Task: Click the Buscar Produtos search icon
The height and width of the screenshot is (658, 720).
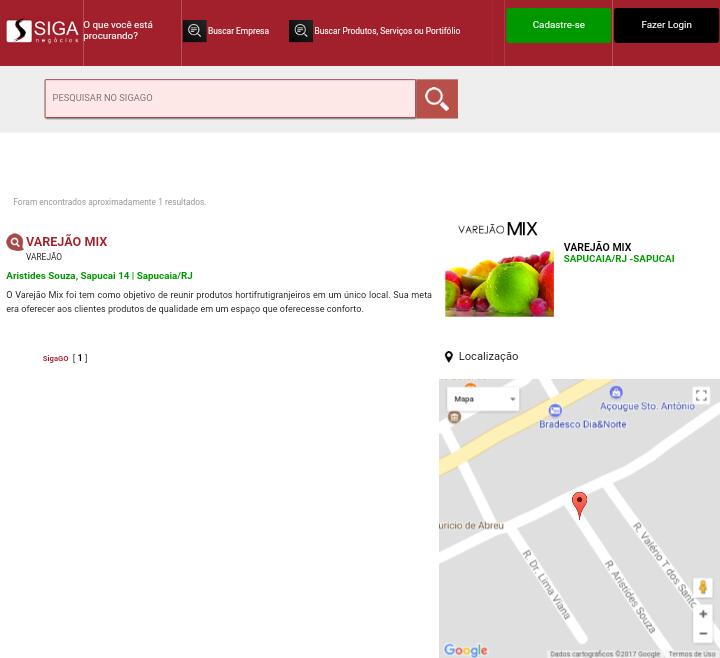Action: click(301, 31)
